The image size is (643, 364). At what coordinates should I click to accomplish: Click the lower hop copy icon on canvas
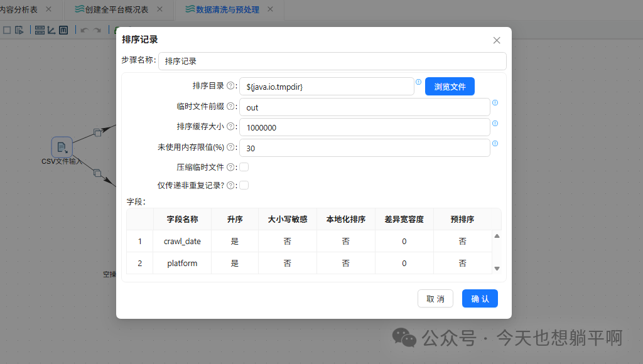[97, 173]
